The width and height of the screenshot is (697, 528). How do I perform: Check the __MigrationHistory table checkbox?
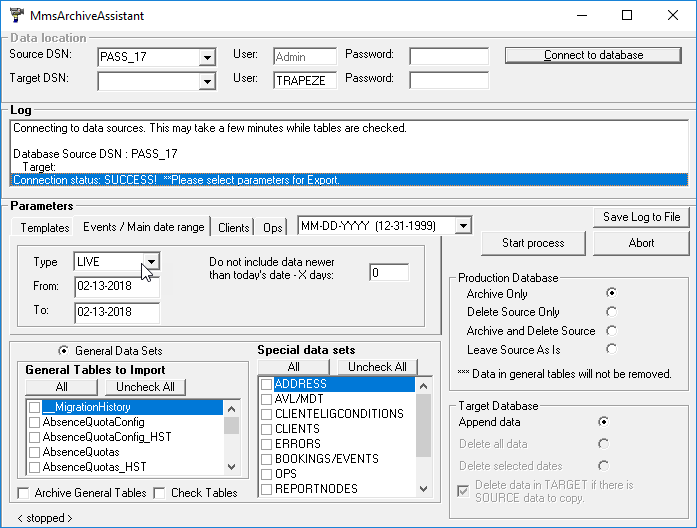click(35, 407)
